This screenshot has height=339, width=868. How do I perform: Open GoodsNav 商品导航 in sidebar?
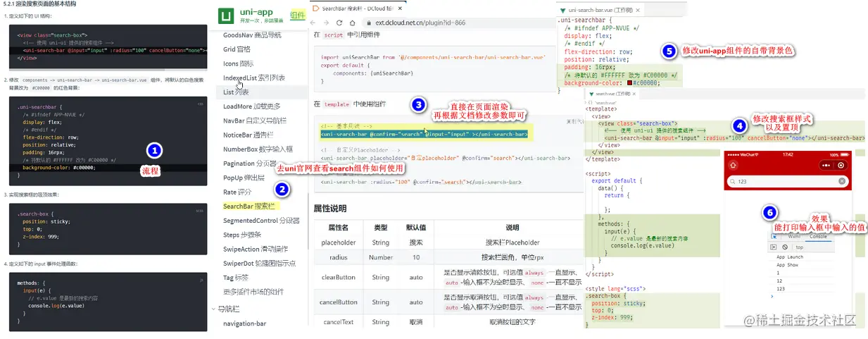click(251, 35)
